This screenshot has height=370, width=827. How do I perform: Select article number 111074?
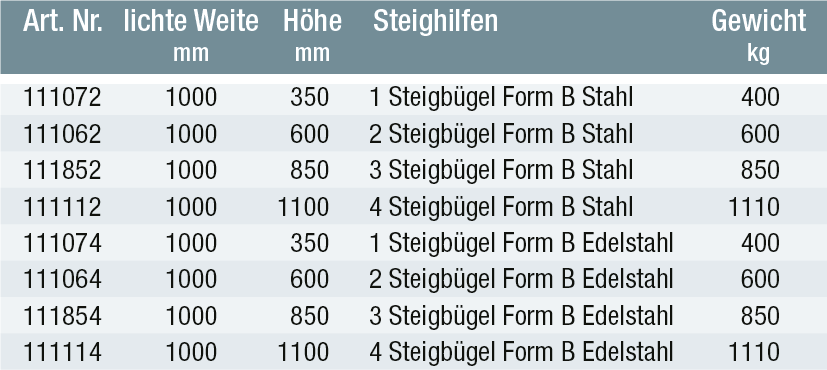tap(62, 244)
